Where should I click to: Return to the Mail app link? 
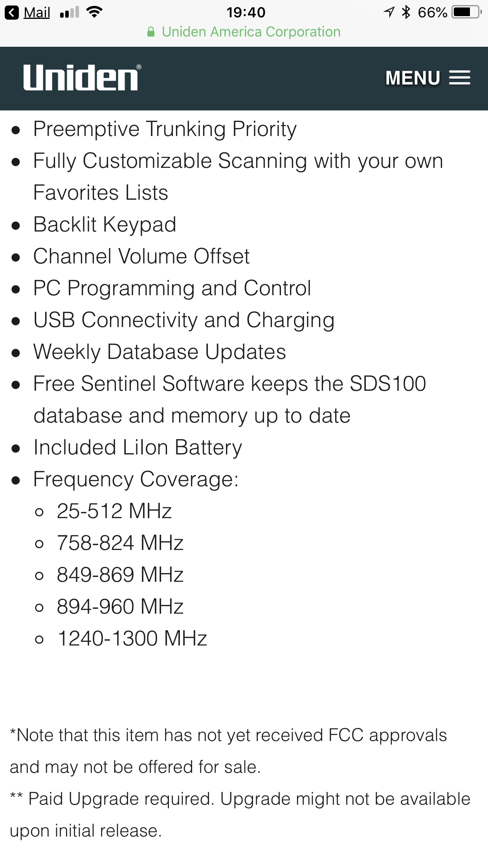coord(37,13)
